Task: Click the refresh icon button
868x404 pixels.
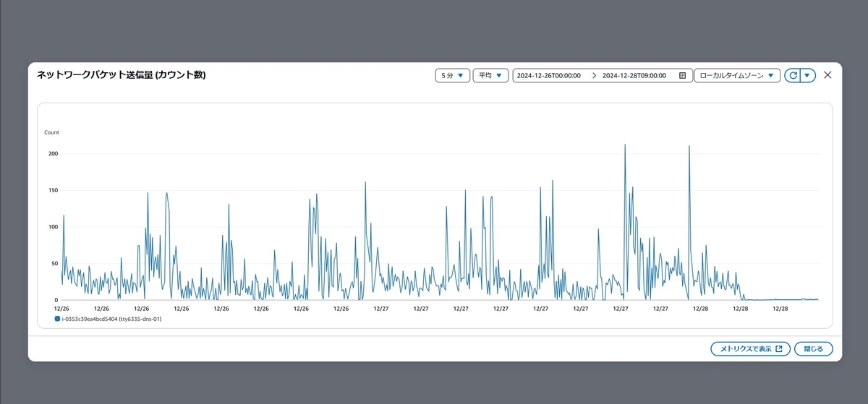Action: tap(793, 75)
